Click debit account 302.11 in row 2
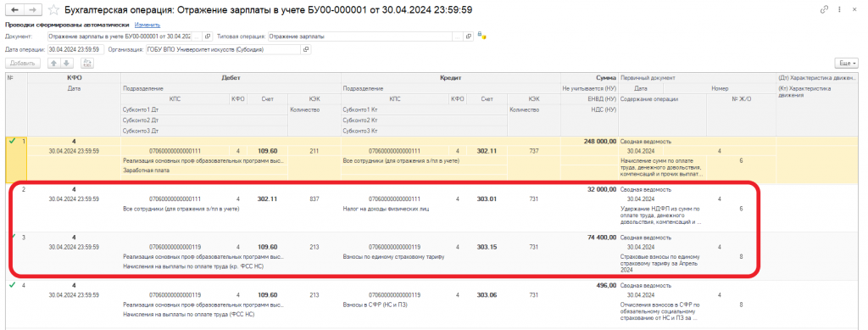The image size is (868, 330). (x=267, y=199)
